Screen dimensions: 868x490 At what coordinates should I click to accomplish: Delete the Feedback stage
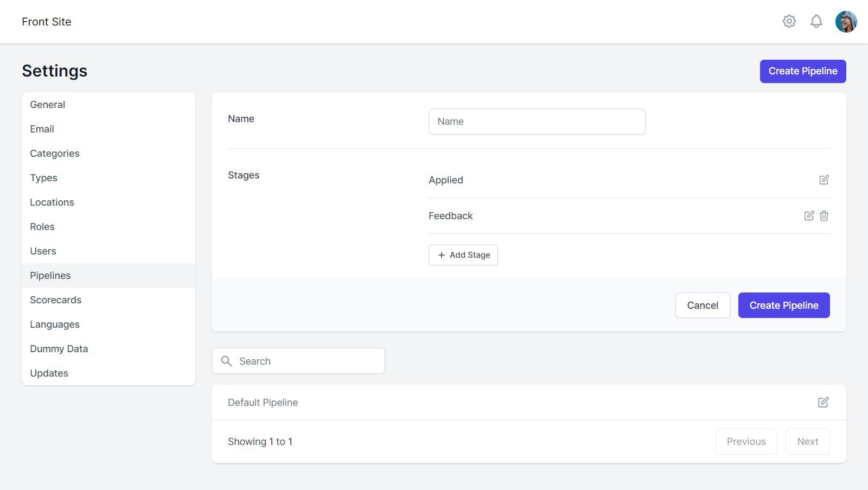click(824, 215)
